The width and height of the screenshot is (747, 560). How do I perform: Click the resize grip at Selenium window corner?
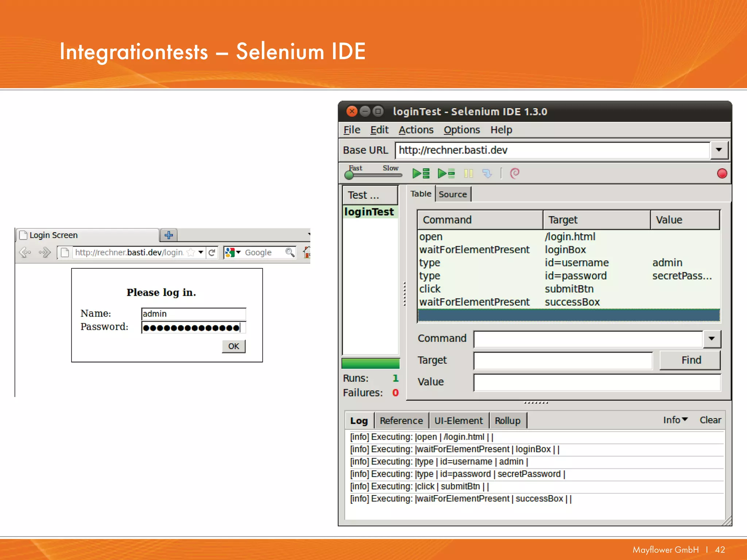coord(727,521)
